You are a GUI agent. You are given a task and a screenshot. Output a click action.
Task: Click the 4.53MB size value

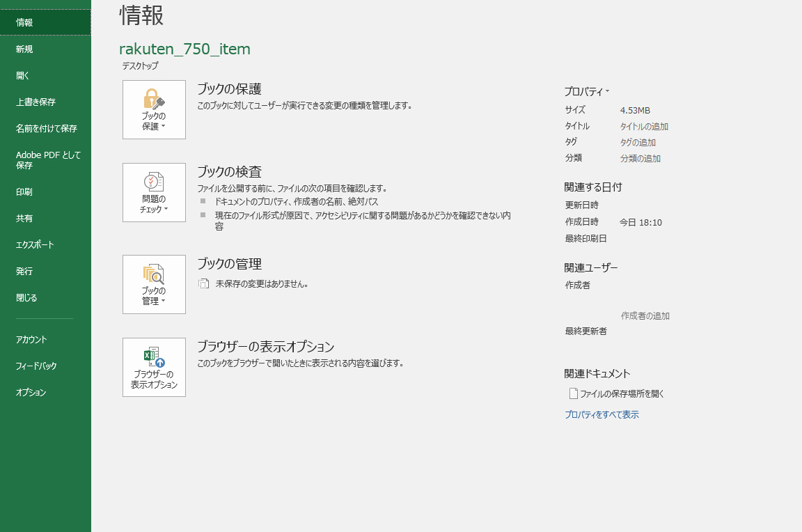pyautogui.click(x=635, y=111)
